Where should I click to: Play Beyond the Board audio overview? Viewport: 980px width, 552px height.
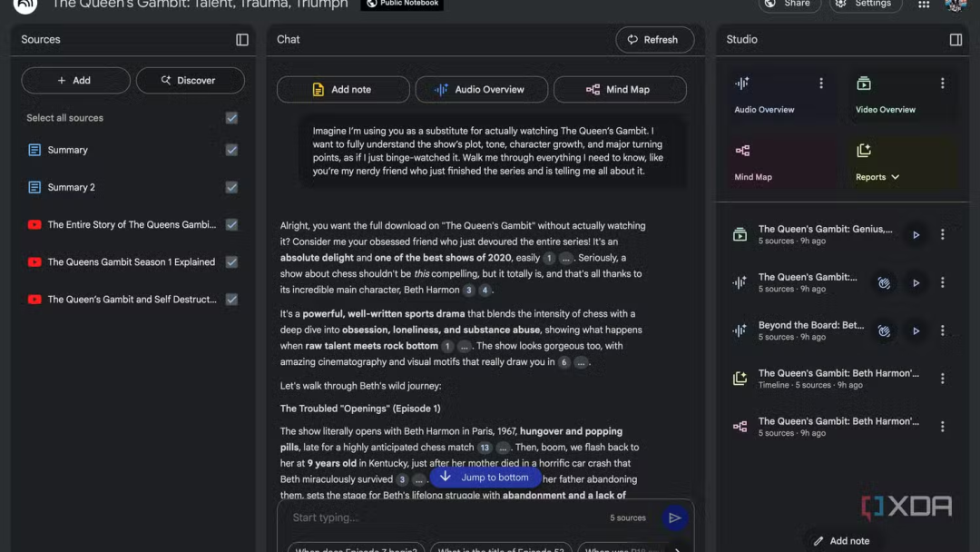point(916,330)
